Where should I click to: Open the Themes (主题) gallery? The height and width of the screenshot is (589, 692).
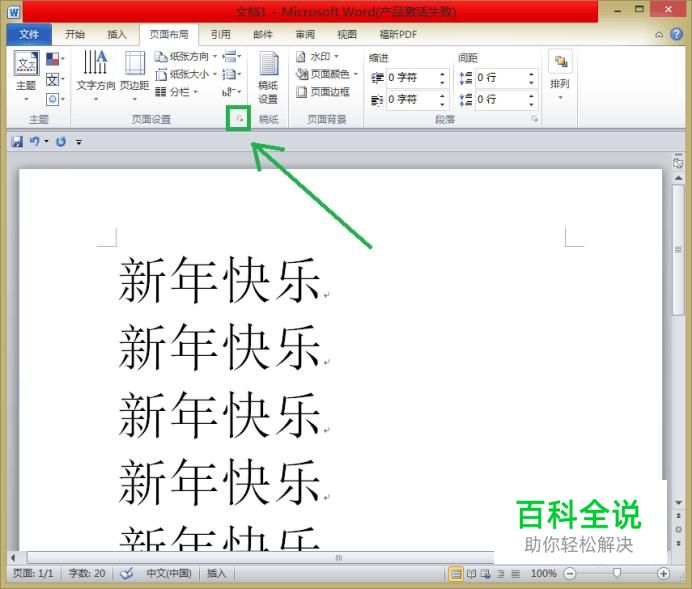(26, 76)
